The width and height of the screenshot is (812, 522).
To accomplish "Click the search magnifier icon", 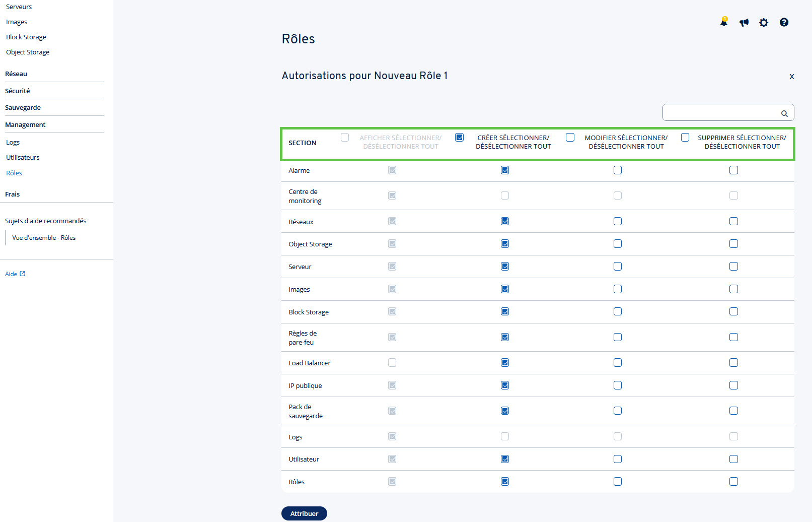I will click(x=784, y=113).
